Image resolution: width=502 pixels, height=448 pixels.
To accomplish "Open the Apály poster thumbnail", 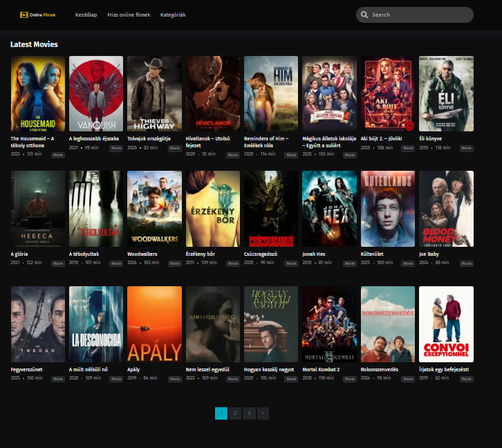I will point(154,324).
